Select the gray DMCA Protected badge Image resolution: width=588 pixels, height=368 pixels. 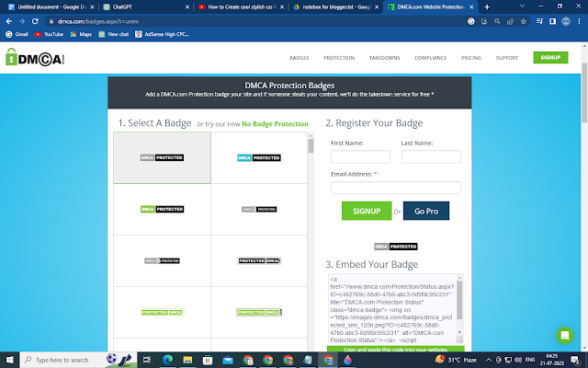[x=162, y=157]
